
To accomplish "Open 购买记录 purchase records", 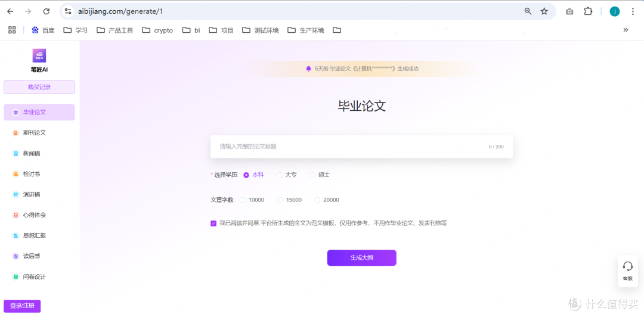I will coord(39,87).
